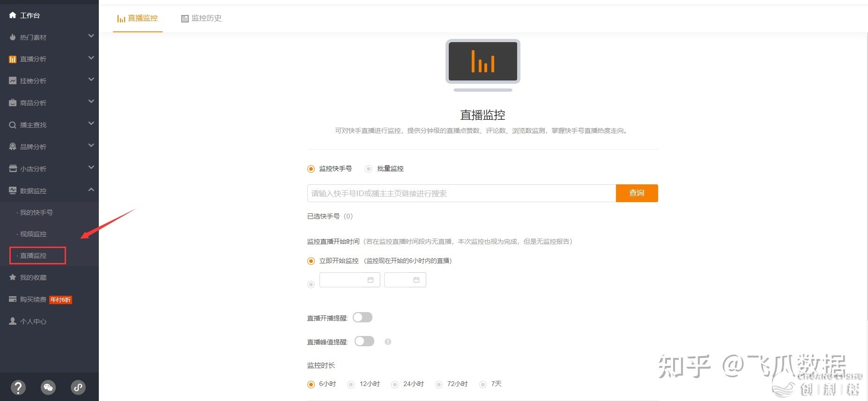Open the time picker calendar icon
Screen dimensions: 868x401
[416, 280]
